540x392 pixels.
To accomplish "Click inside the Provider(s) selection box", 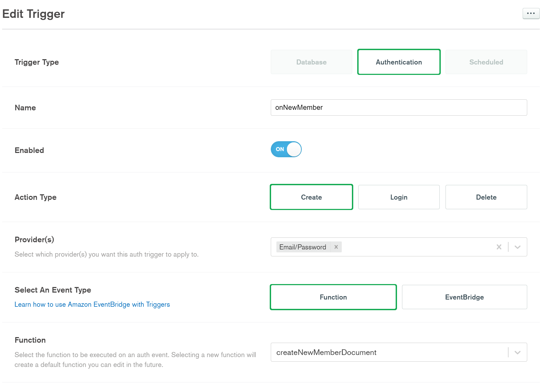I will pos(416,247).
